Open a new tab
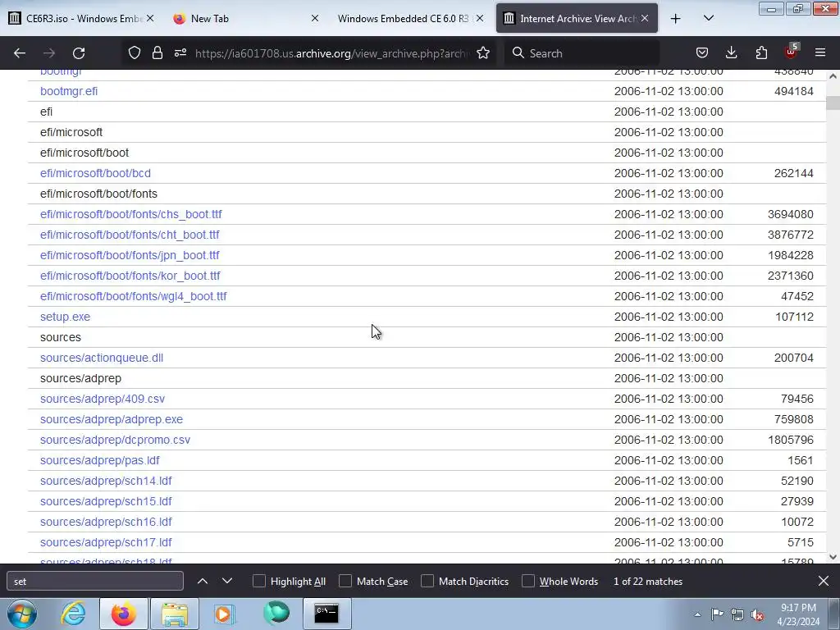 pos(676,18)
